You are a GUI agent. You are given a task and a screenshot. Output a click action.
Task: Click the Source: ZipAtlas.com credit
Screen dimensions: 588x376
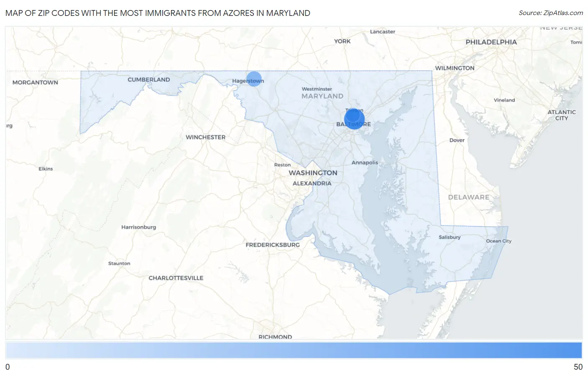click(551, 13)
